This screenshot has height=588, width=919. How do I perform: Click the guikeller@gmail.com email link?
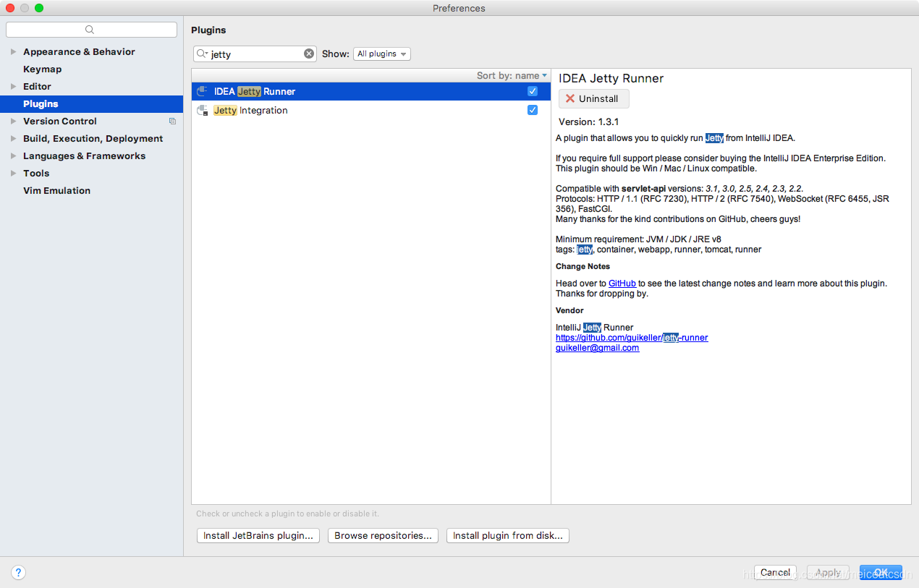597,348
